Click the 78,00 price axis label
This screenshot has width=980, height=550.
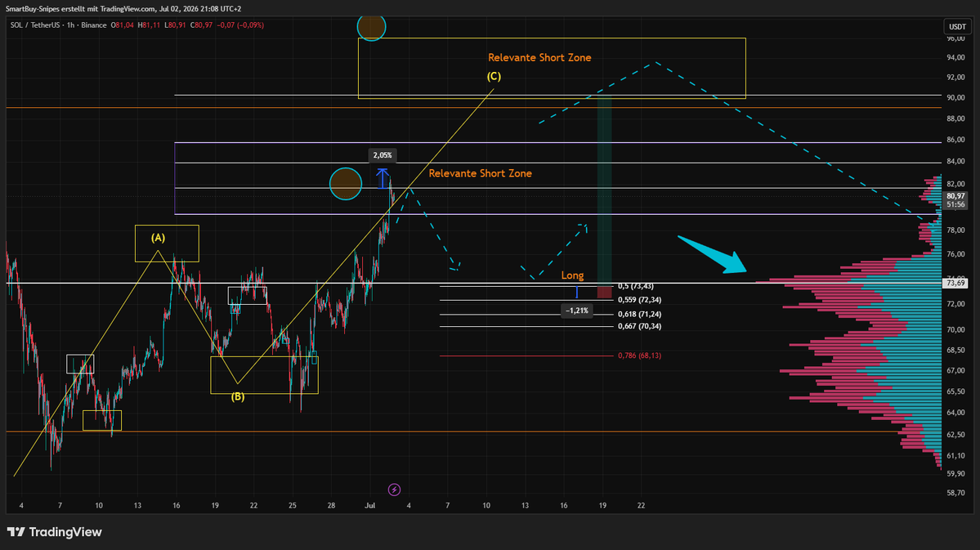point(955,230)
